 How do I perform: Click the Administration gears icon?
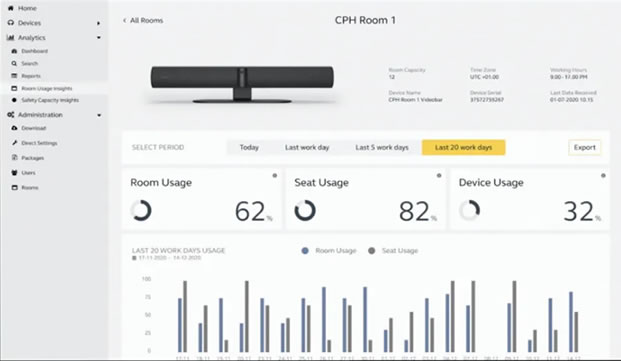tap(11, 115)
